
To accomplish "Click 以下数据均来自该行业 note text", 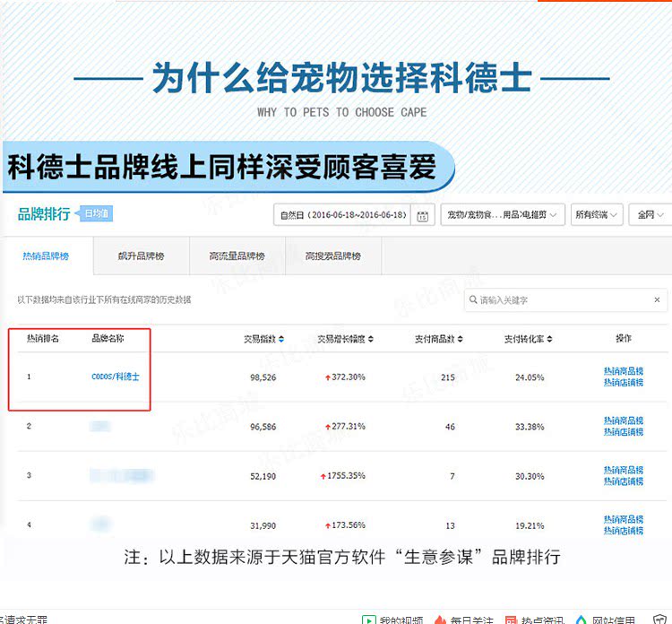I will pyautogui.click(x=104, y=299).
